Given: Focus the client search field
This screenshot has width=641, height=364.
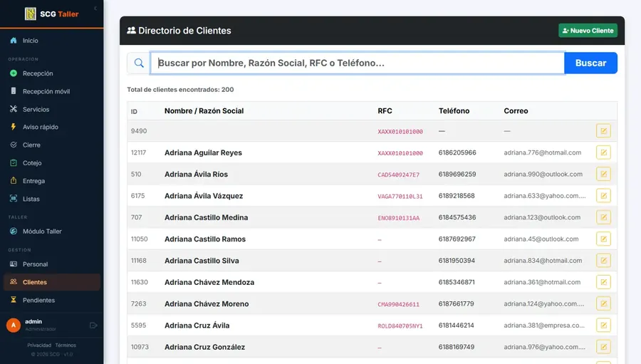Looking at the screenshot, I should (x=358, y=63).
